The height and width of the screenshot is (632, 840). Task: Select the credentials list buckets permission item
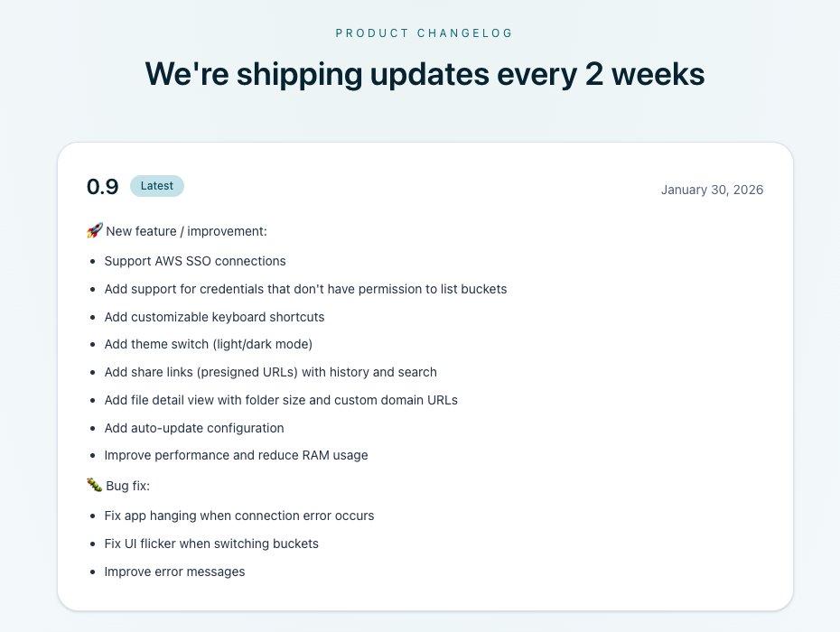[305, 289]
